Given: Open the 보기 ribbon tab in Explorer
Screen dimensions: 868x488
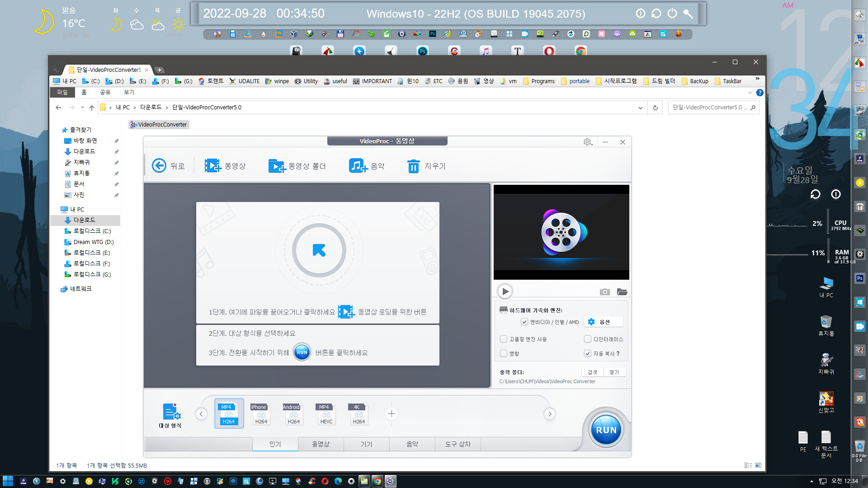Looking at the screenshot, I should (129, 92).
